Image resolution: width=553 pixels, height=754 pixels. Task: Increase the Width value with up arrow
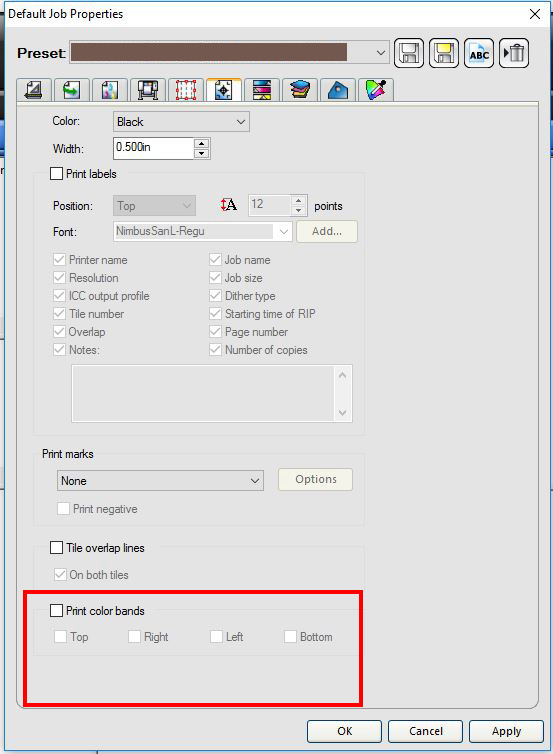(x=201, y=143)
